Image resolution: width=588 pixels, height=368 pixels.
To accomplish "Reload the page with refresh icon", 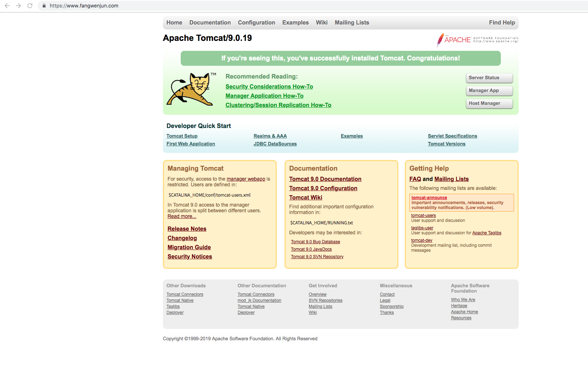I will pyautogui.click(x=30, y=6).
